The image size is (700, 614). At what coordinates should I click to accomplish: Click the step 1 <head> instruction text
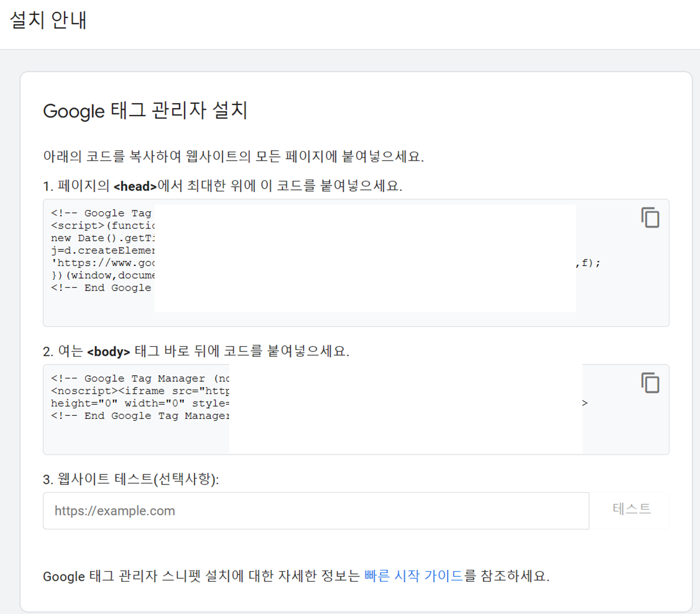click(x=223, y=186)
